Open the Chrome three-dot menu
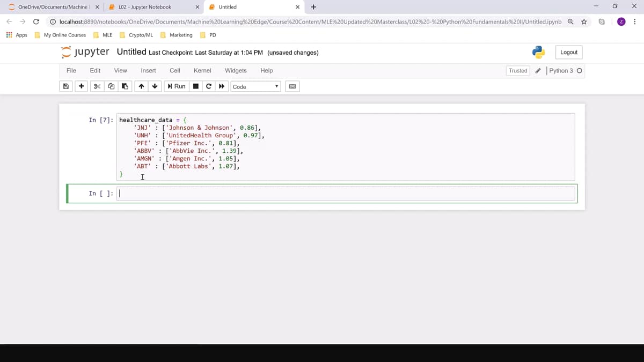The image size is (644, 362). (x=634, y=21)
